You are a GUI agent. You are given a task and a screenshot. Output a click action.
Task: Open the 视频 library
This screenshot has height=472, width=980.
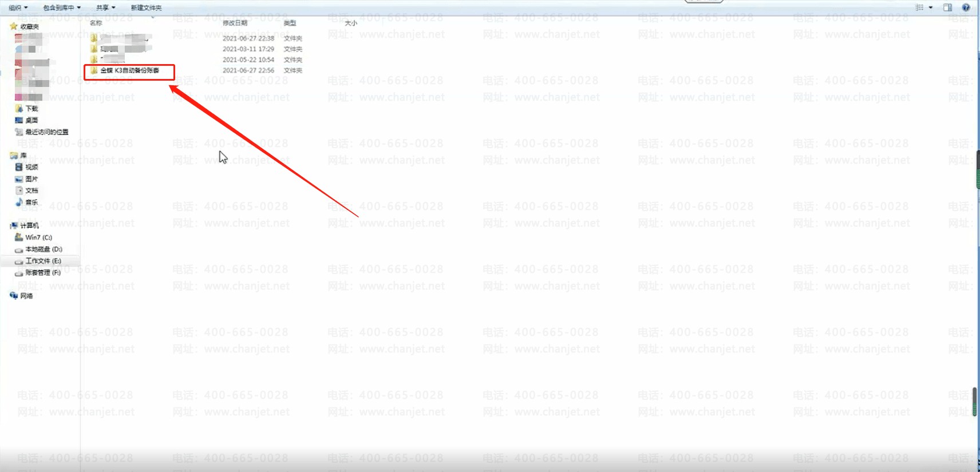pos(31,167)
